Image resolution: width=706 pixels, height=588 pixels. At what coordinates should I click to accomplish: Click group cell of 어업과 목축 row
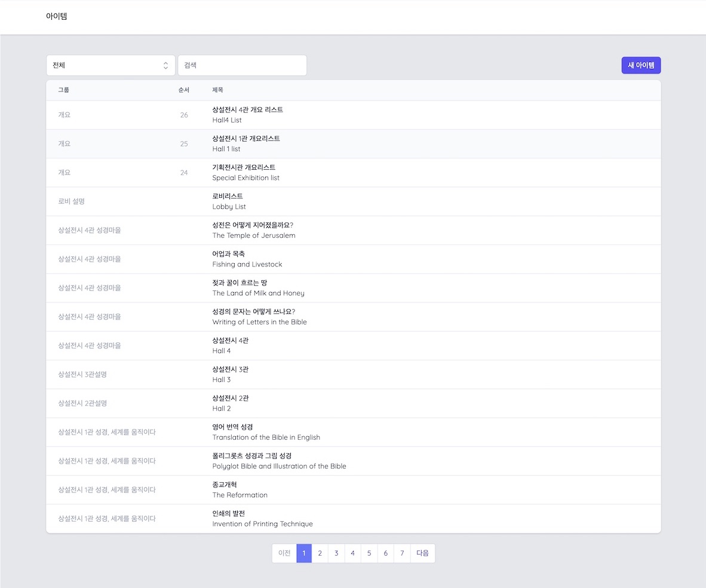89,259
